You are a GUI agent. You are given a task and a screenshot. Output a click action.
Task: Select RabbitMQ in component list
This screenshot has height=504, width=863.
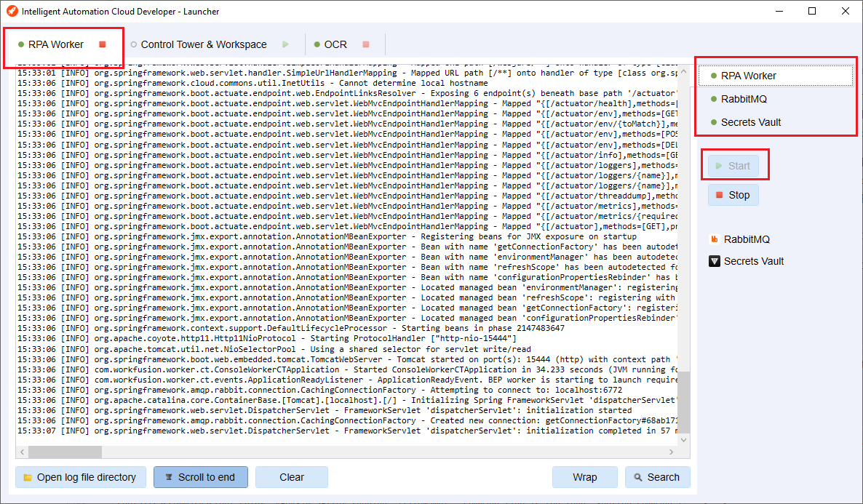(x=776, y=99)
